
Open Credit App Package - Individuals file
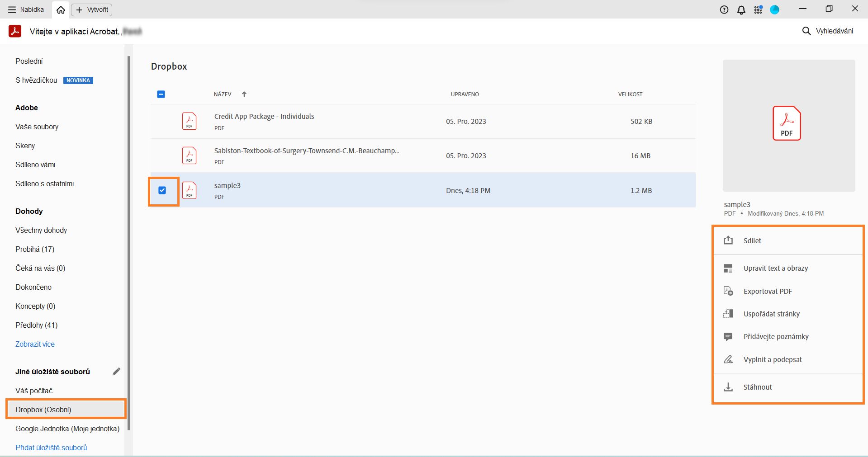pyautogui.click(x=264, y=116)
